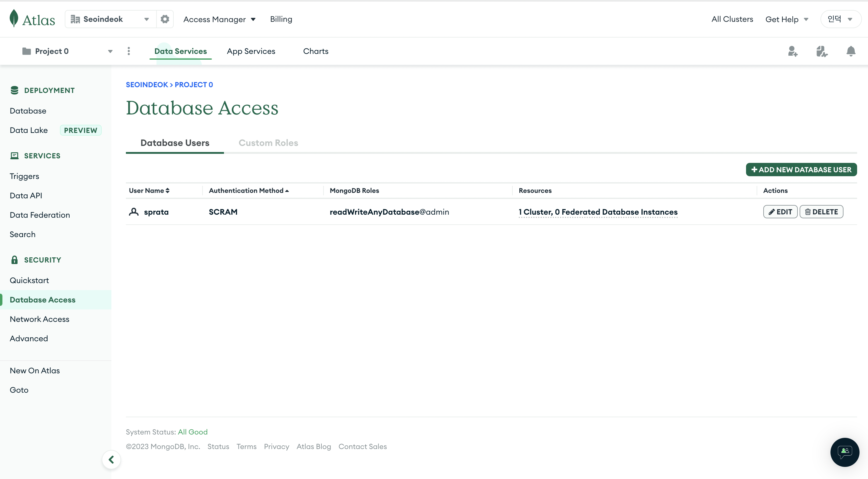This screenshot has width=868, height=479.
Task: Open Data Federation in sidebar
Action: tap(40, 215)
